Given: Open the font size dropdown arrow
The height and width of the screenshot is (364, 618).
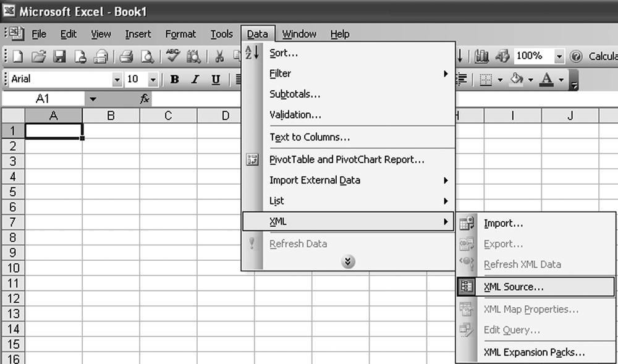Looking at the screenshot, I should pyautogui.click(x=153, y=80).
